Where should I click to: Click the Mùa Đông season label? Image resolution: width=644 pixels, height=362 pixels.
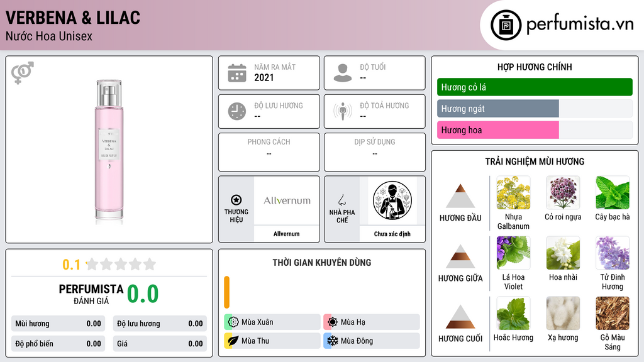click(357, 341)
